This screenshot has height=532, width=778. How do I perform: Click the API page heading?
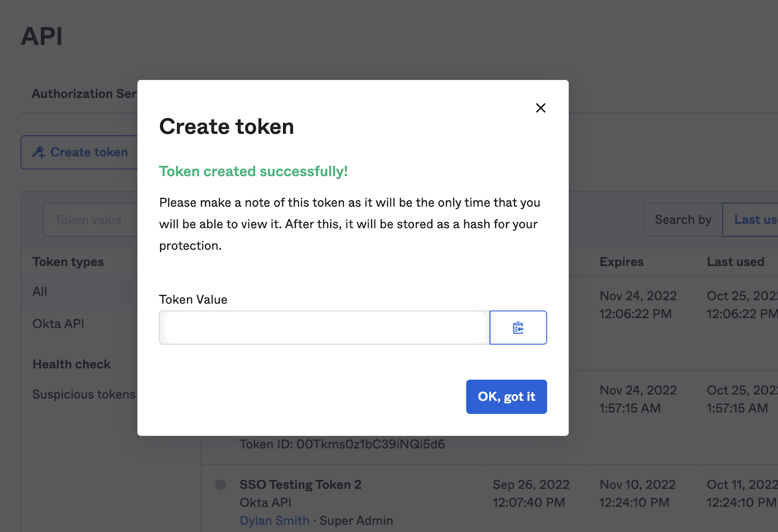click(42, 36)
